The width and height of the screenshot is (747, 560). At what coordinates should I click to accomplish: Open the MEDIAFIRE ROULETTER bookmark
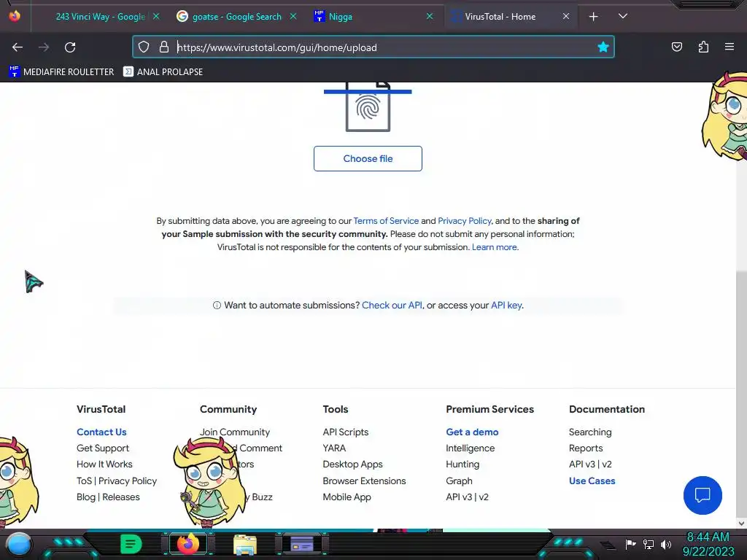click(61, 72)
